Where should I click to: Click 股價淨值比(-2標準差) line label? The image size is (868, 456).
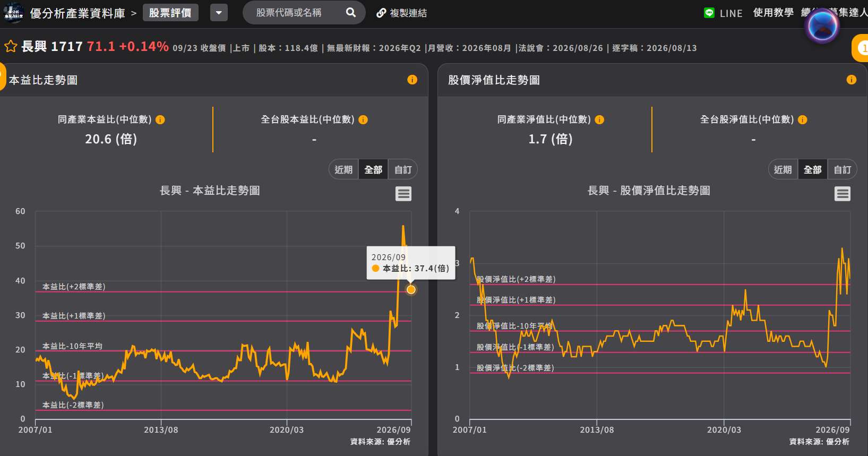coord(515,368)
